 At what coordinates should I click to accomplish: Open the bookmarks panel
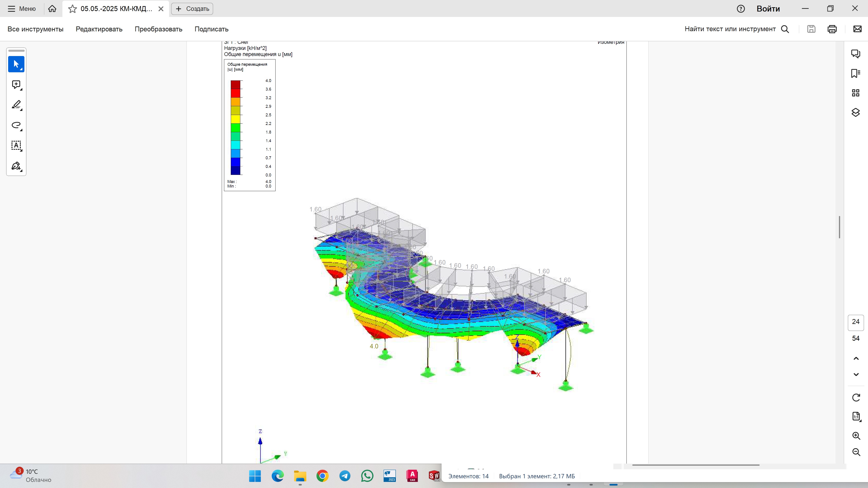pyautogui.click(x=856, y=73)
